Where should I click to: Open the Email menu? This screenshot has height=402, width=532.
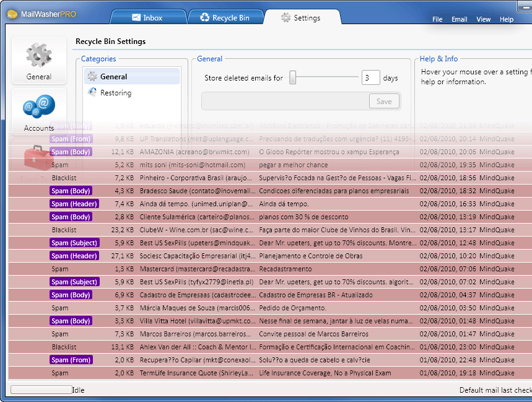pos(459,19)
